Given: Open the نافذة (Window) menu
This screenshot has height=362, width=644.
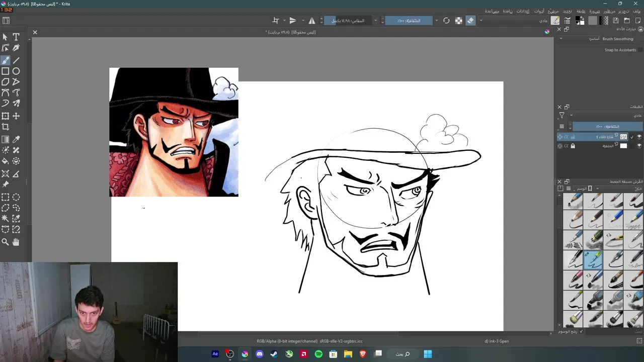Looking at the screenshot, I should tap(508, 11).
